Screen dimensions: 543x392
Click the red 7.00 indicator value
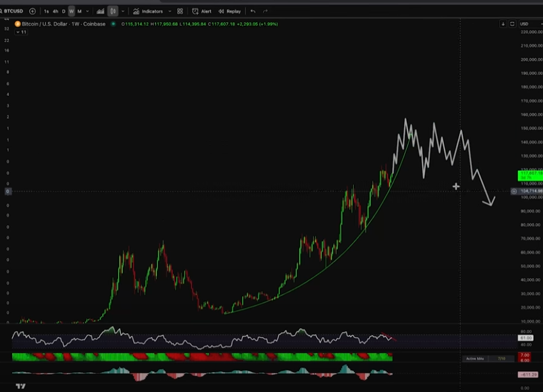pos(524,356)
